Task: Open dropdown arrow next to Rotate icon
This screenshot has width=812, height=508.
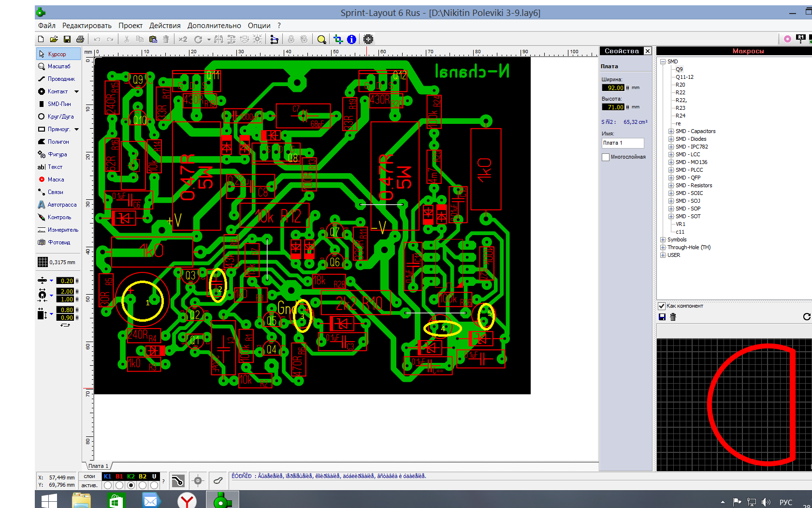Action: coord(209,40)
